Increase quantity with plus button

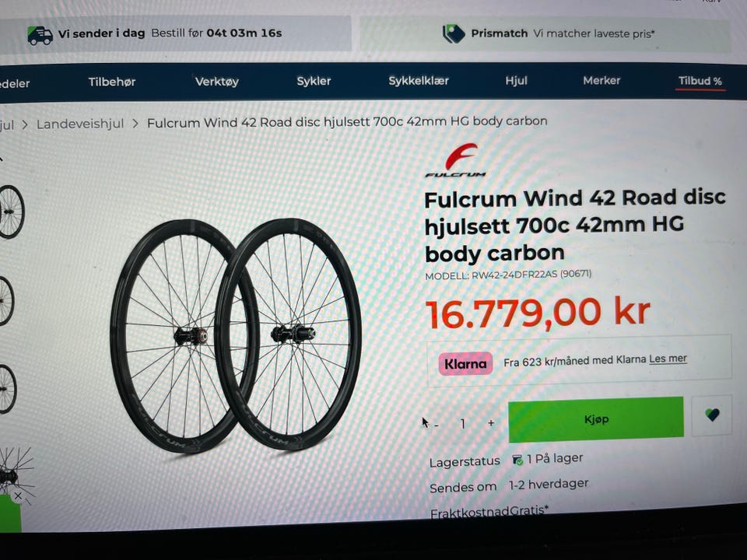(491, 423)
